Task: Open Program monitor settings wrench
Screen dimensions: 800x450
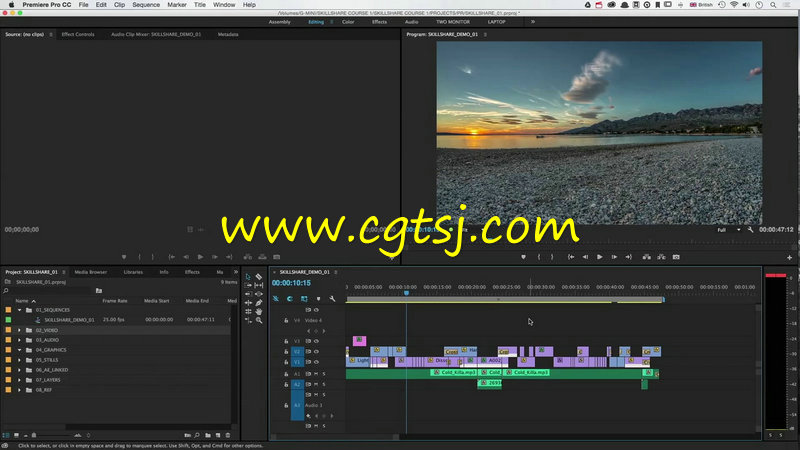Action: click(751, 230)
